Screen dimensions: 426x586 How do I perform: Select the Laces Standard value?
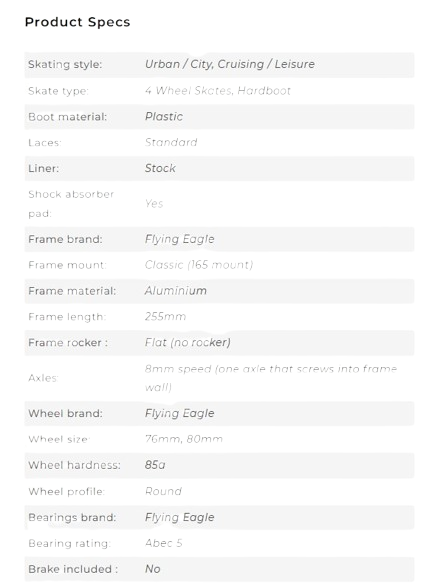(x=171, y=142)
